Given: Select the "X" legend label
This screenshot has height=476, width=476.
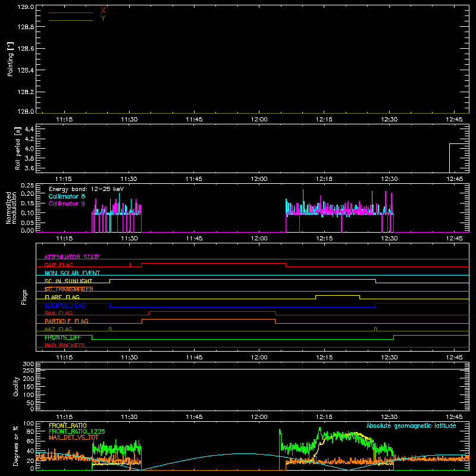Looking at the screenshot, I should (103, 11).
